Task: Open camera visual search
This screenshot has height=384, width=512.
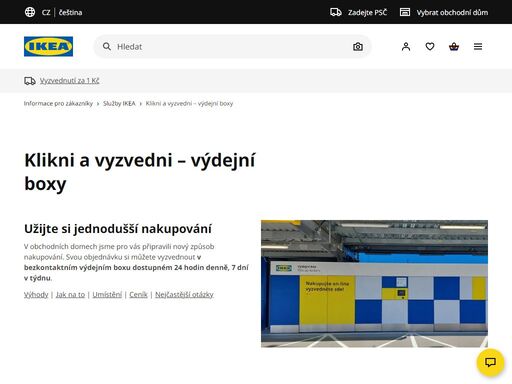Action: 358,46
